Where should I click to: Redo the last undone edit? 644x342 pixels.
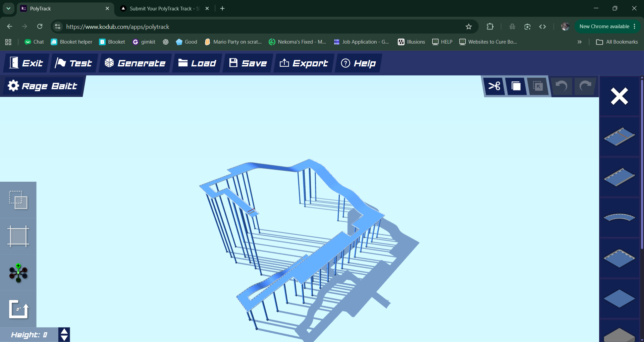click(585, 86)
